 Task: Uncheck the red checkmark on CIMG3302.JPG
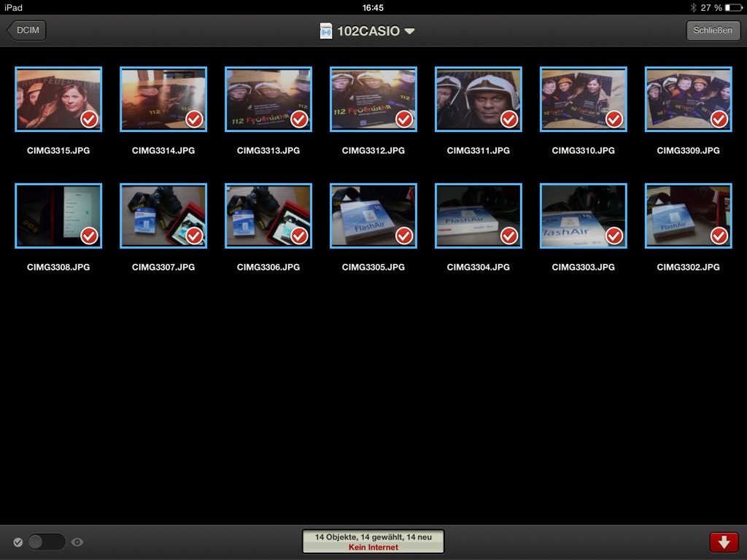719,236
